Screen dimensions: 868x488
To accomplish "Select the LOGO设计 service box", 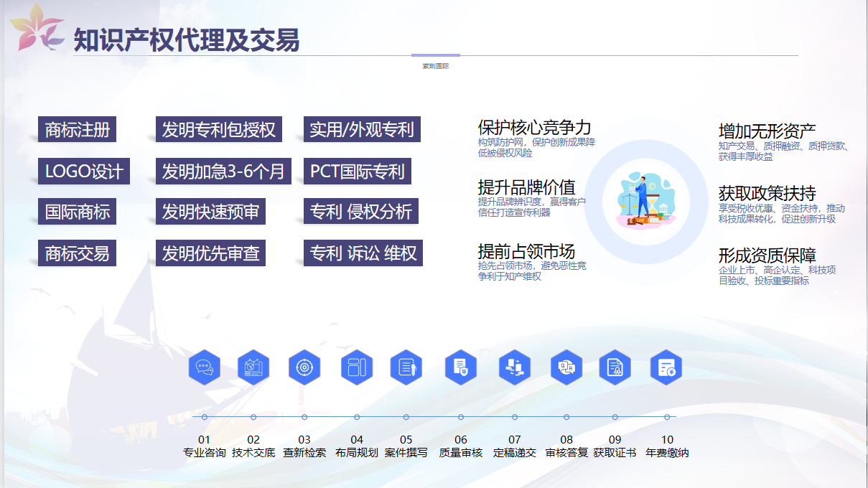I will pos(84,172).
